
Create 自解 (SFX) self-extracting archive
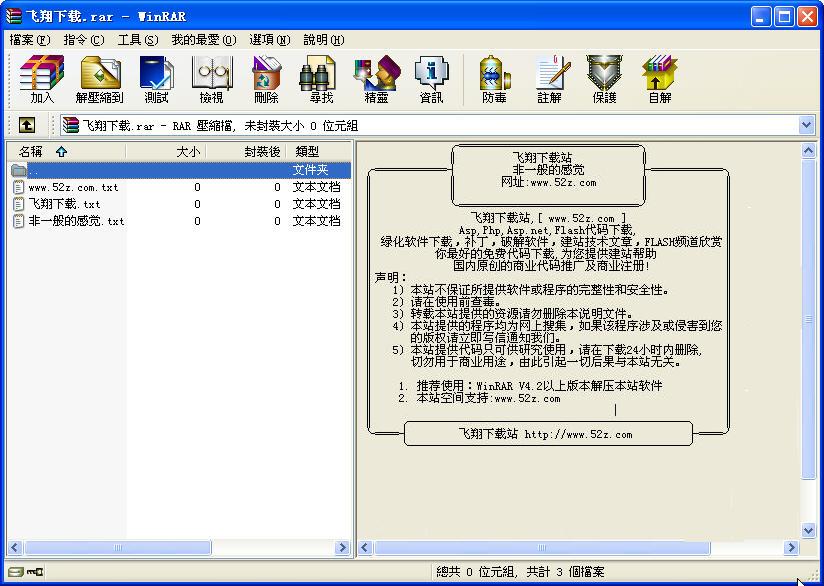(659, 80)
